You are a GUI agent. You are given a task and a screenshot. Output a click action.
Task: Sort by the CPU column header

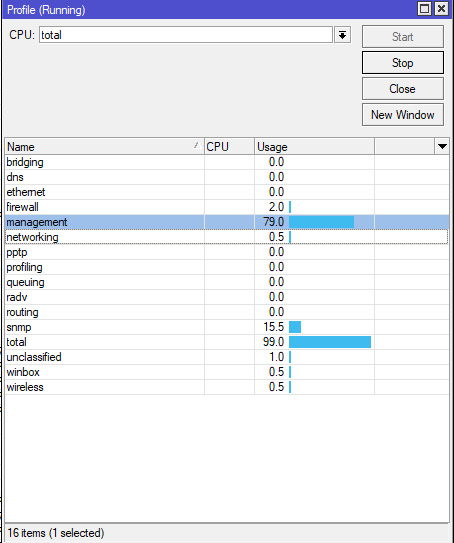(229, 146)
